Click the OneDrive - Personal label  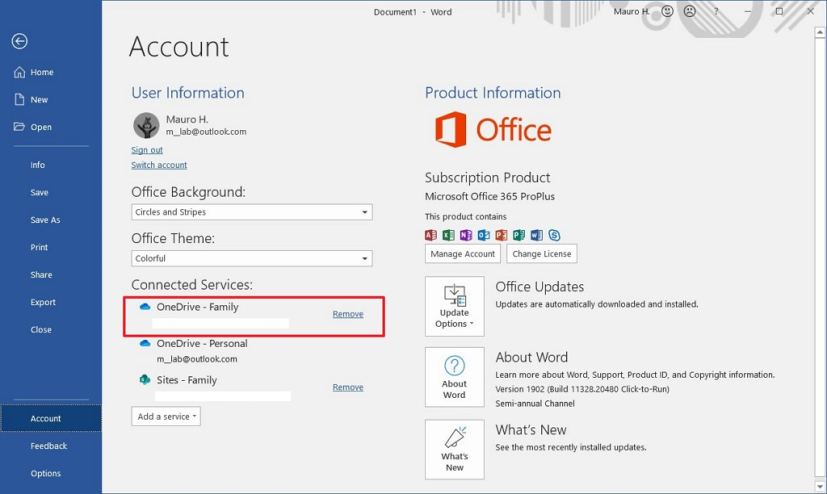[202, 343]
